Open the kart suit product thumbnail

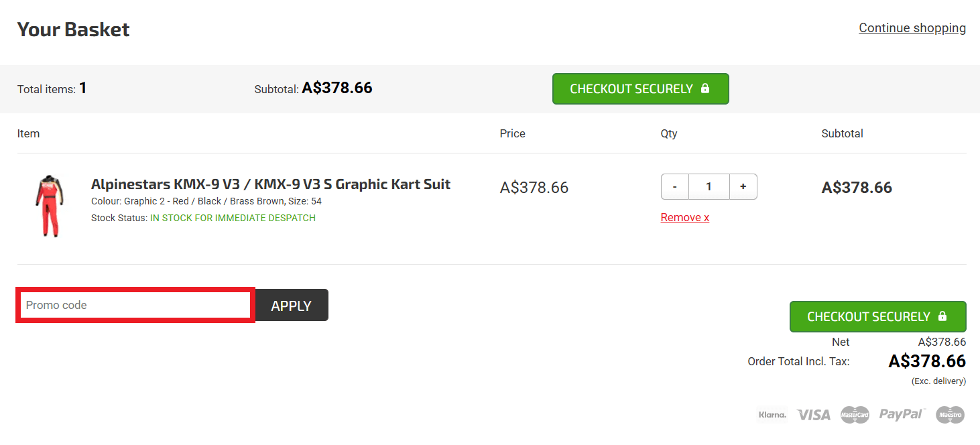tap(51, 206)
